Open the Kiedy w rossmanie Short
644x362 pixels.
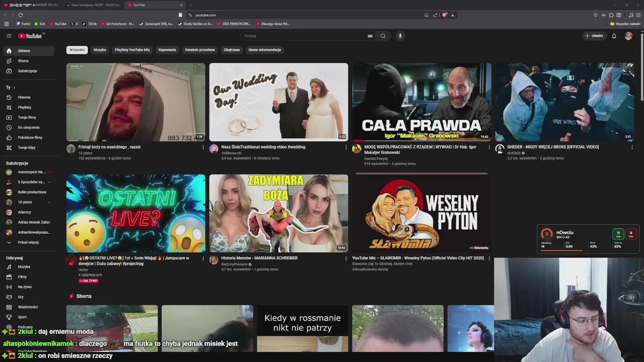click(302, 328)
